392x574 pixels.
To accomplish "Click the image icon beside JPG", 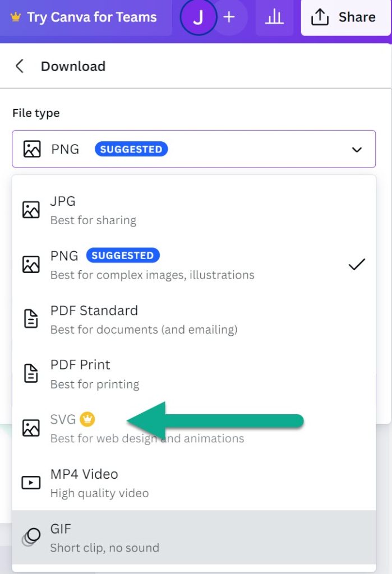I will tap(31, 210).
